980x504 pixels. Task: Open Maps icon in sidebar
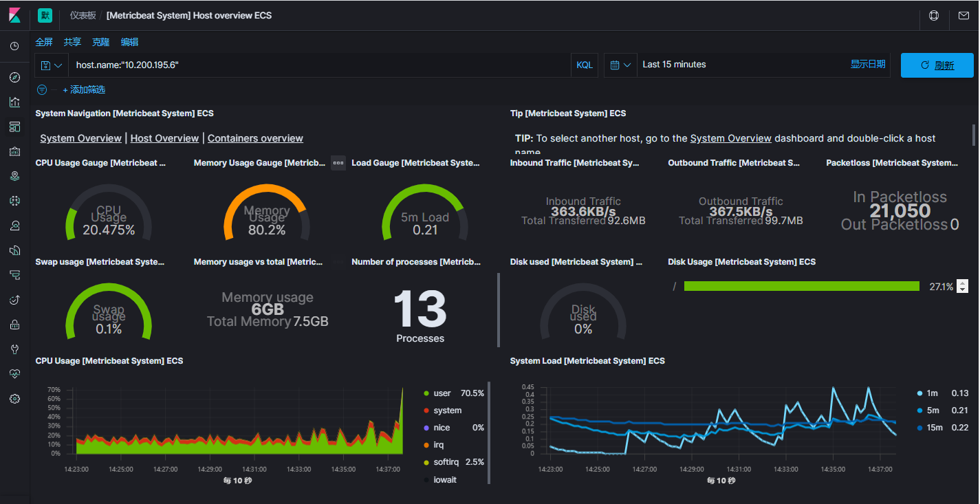14,176
